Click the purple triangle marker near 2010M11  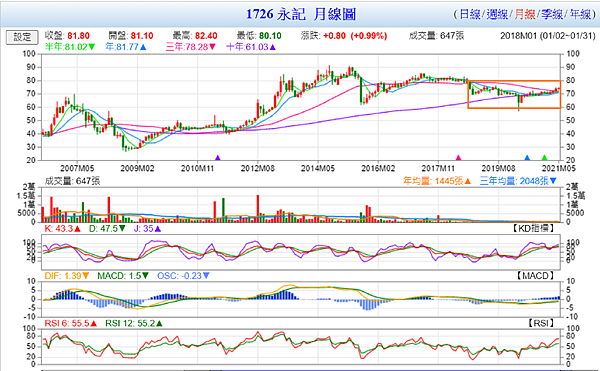[x=218, y=158]
